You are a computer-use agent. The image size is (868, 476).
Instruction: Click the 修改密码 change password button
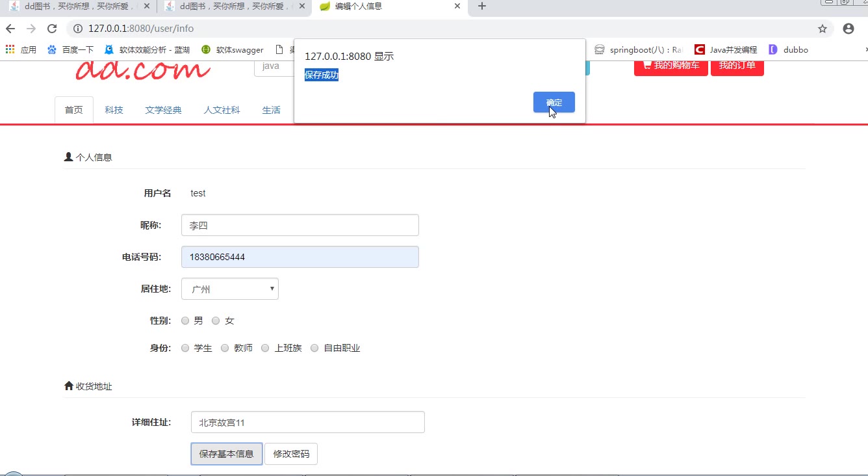point(291,454)
